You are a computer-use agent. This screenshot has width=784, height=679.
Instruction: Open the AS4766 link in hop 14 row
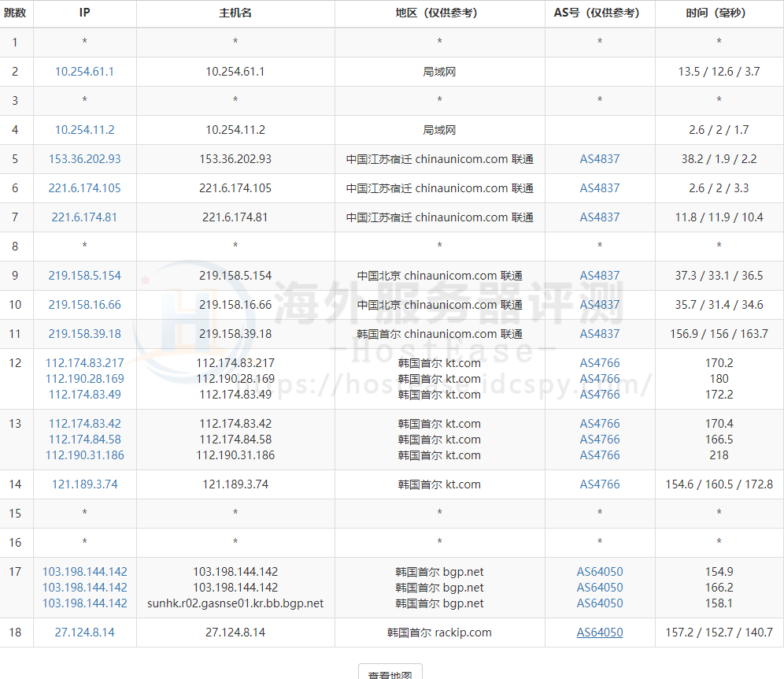click(600, 484)
